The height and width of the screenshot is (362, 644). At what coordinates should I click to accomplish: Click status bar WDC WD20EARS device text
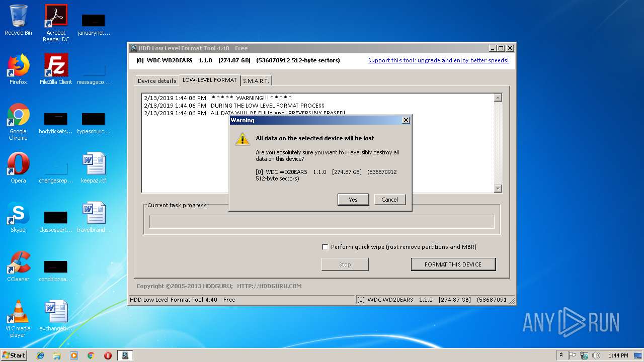tap(432, 300)
